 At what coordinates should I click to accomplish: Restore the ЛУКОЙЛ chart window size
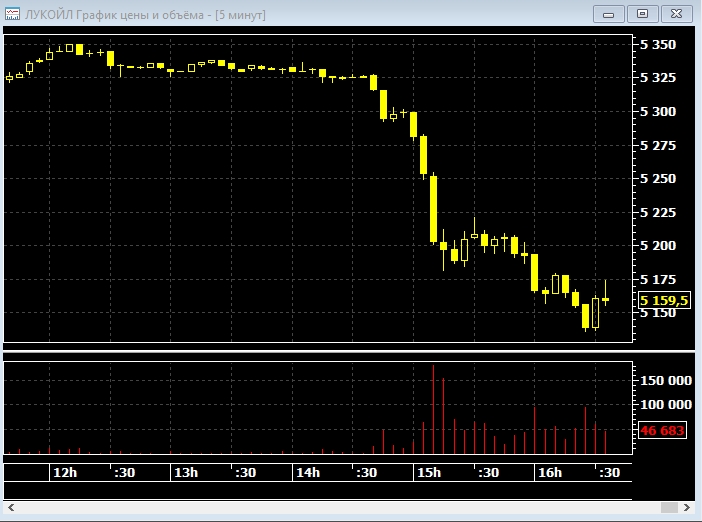coord(642,14)
